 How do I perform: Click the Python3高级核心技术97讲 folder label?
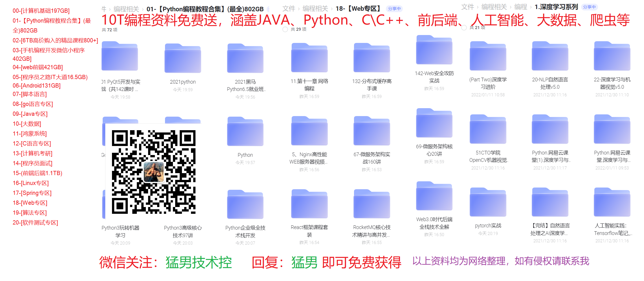coord(183,231)
